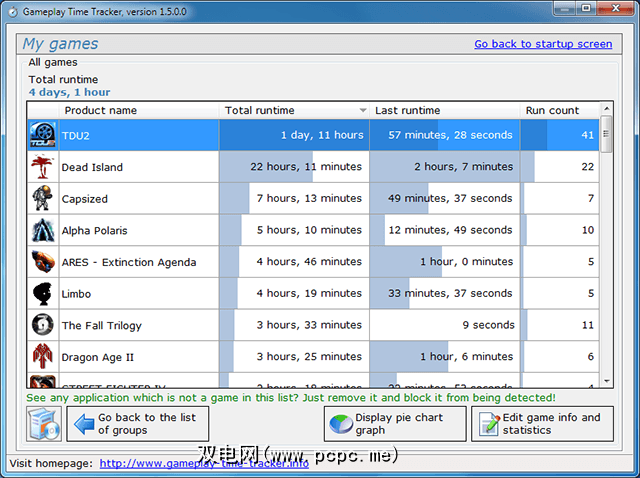This screenshot has height=478, width=640.
Task: Select the Alpha Polaris row
Action: pos(313,230)
